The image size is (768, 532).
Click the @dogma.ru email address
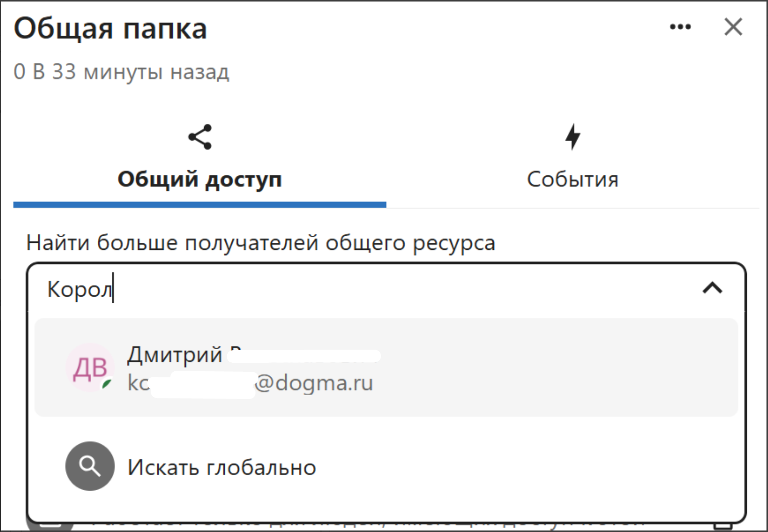313,383
